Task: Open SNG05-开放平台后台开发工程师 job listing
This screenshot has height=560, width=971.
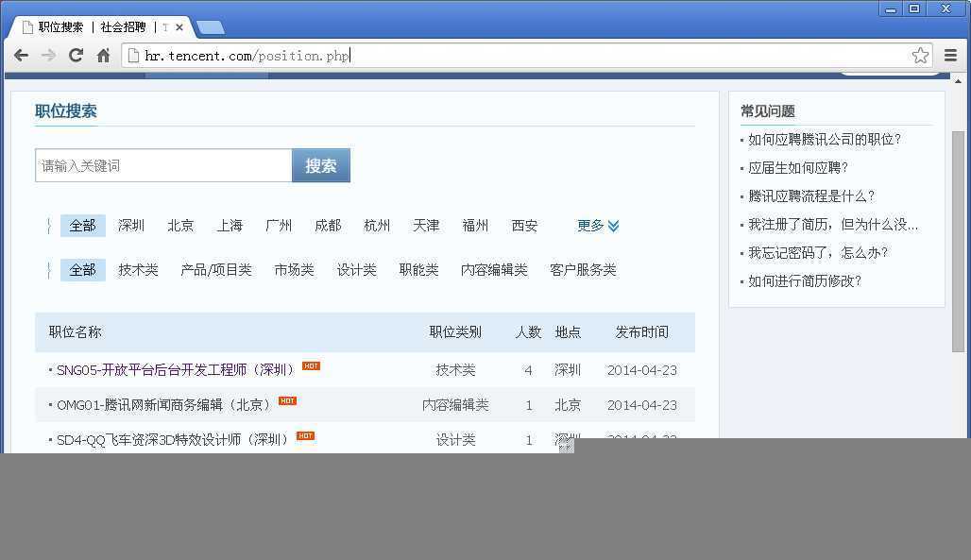Action: pyautogui.click(x=175, y=370)
